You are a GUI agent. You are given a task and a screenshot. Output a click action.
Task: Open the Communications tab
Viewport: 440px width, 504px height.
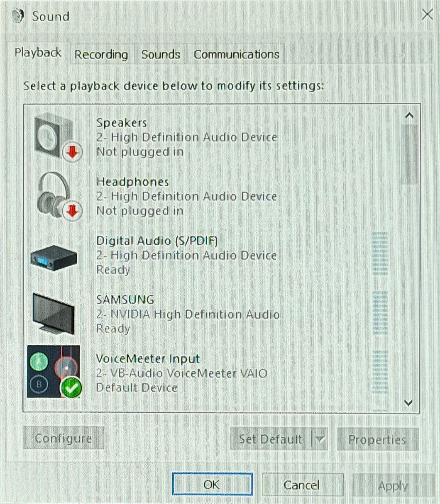pyautogui.click(x=236, y=54)
